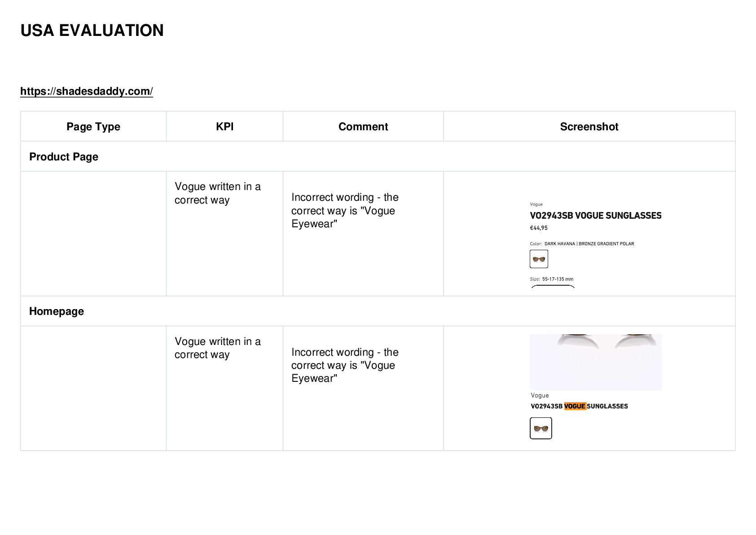Click the Vogue brand label above homepage product
Screen dimensions: 756x535
pos(540,396)
